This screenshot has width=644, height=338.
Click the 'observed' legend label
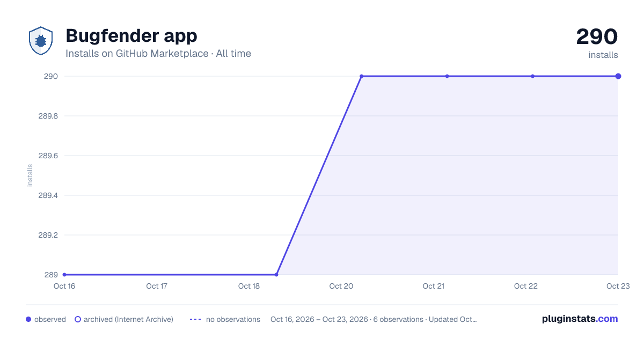[x=50, y=319]
